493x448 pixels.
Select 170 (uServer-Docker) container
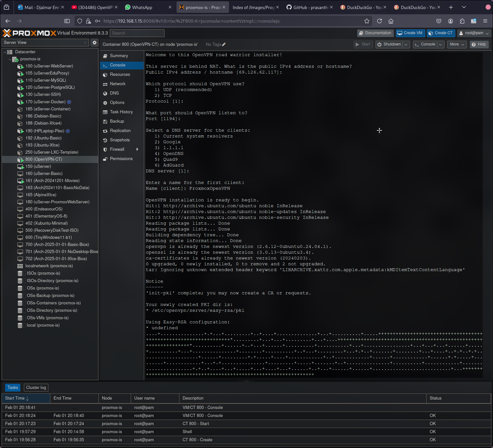click(x=45, y=102)
